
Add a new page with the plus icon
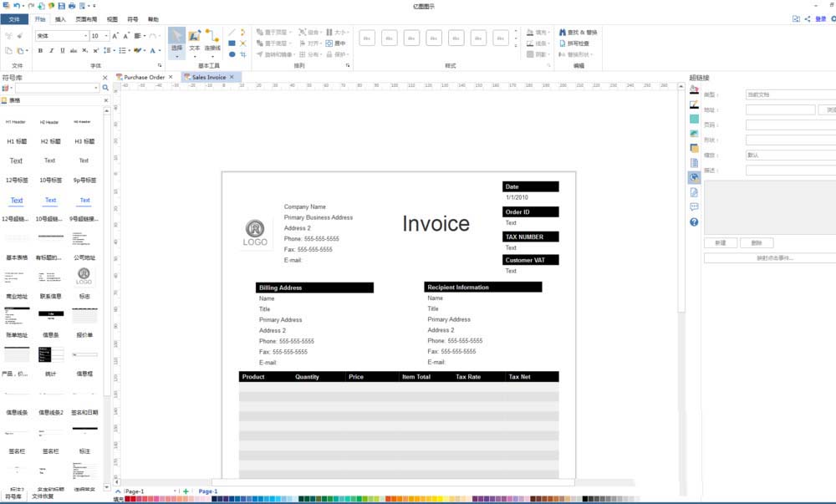[186, 491]
